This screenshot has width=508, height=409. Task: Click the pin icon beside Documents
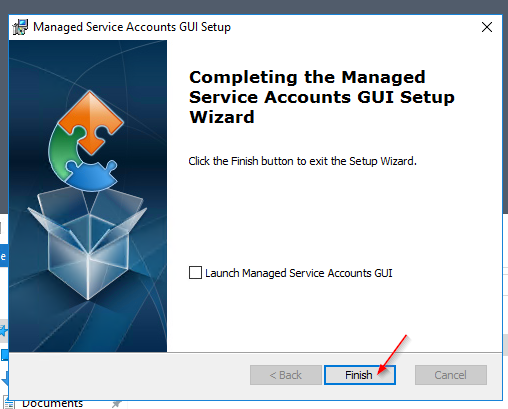(116, 404)
